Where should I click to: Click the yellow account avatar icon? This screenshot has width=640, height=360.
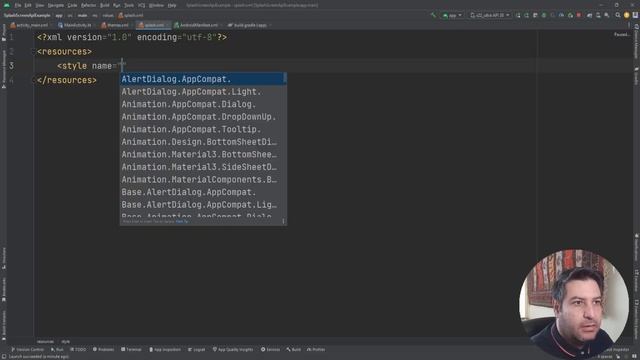(627, 15)
